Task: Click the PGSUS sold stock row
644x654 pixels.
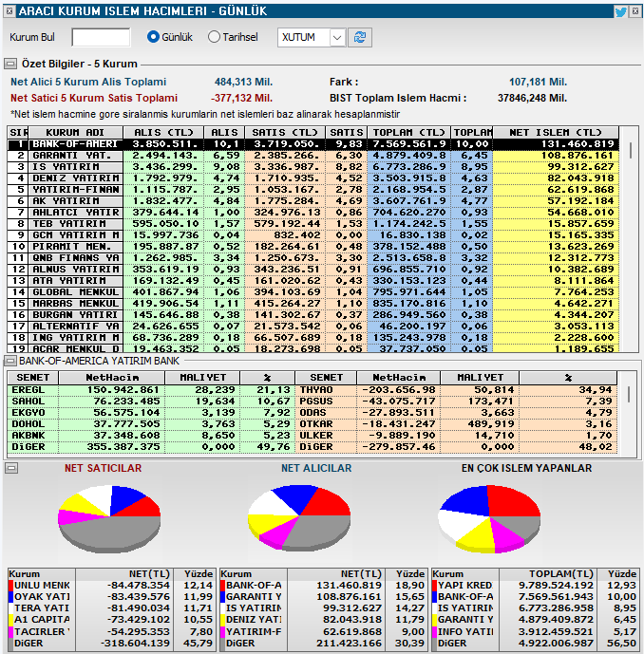Action: (x=456, y=402)
